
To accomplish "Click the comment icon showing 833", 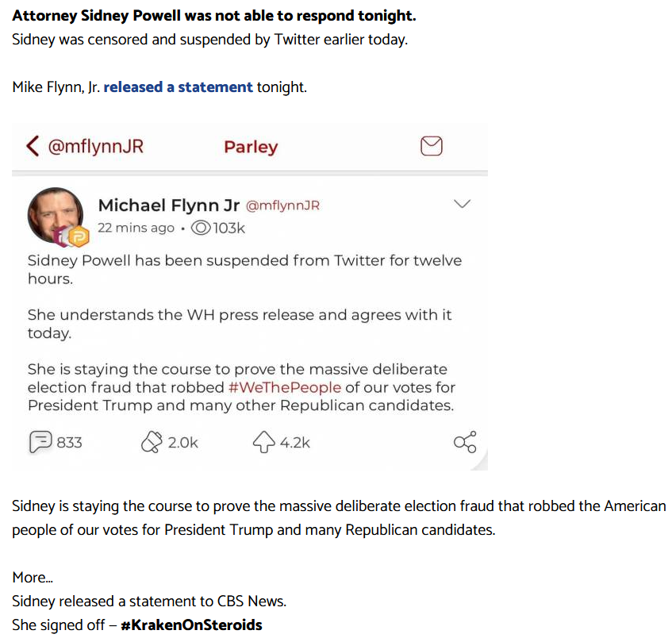I will pos(40,442).
